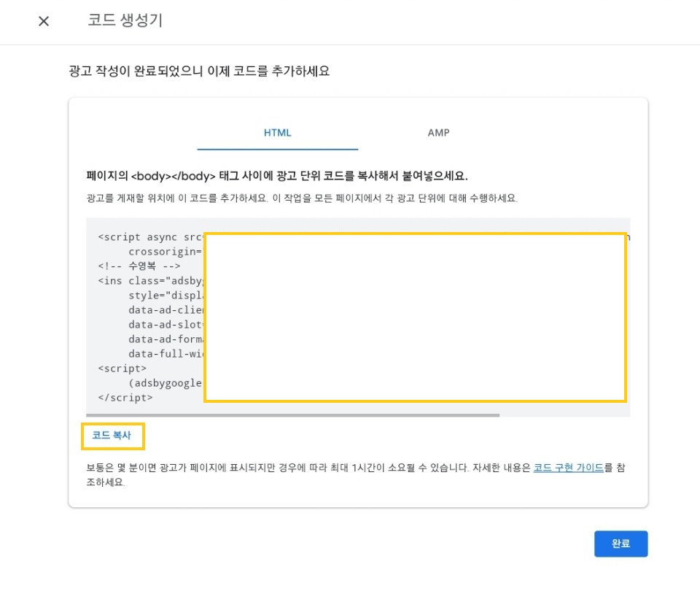The image size is (700, 594).
Task: Select the script async src line
Action: pyautogui.click(x=146, y=237)
